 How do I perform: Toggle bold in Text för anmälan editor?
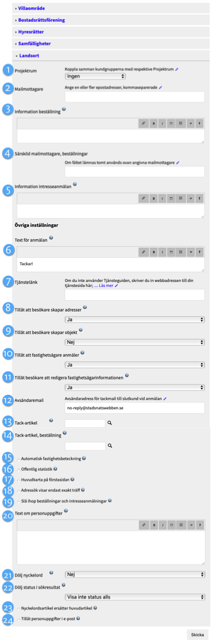tap(153, 252)
